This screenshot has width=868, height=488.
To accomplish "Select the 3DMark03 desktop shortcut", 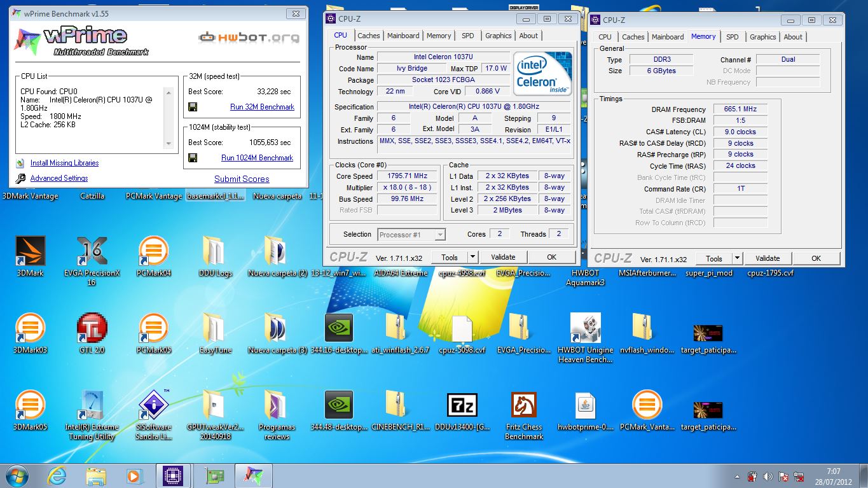I will (31, 328).
